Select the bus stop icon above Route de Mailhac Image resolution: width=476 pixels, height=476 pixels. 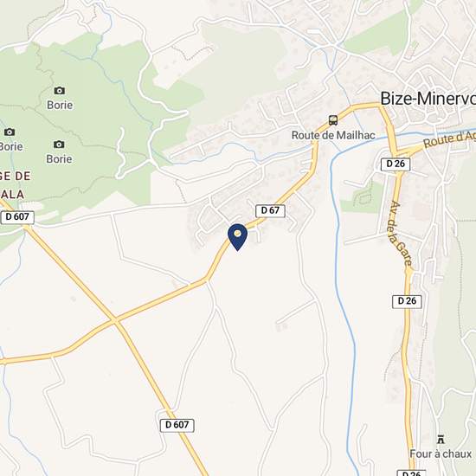333,120
